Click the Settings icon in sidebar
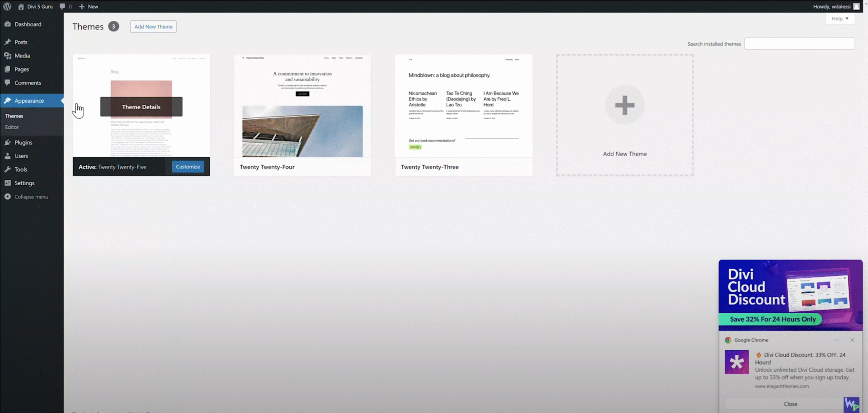 point(8,183)
